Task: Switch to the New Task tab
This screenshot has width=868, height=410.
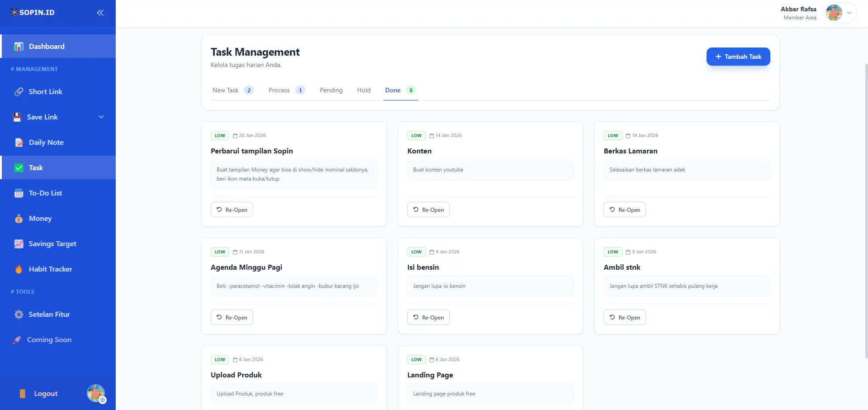Action: [233, 91]
